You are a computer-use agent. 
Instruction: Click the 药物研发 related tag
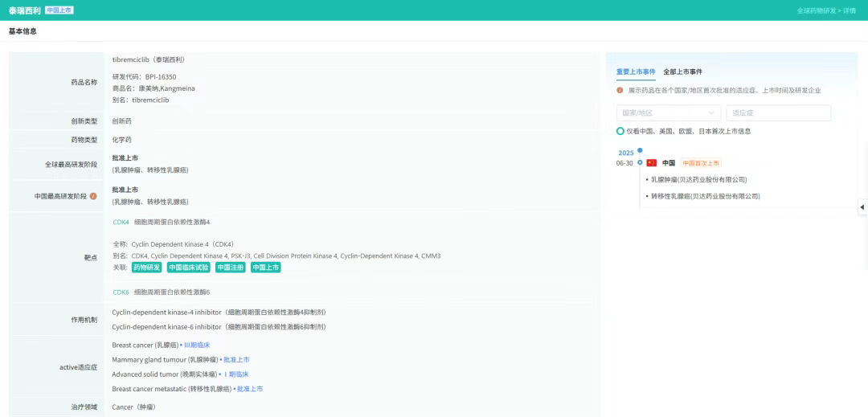tap(147, 268)
